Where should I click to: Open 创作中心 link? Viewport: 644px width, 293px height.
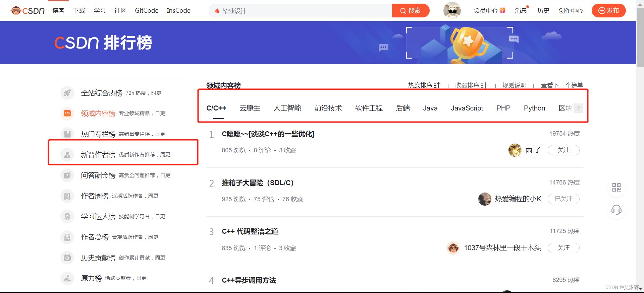tap(571, 11)
